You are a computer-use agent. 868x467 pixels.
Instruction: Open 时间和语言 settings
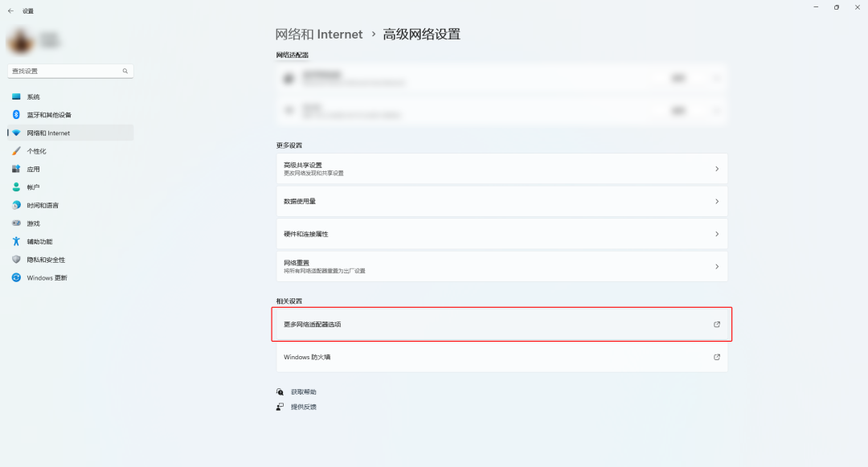coord(40,205)
